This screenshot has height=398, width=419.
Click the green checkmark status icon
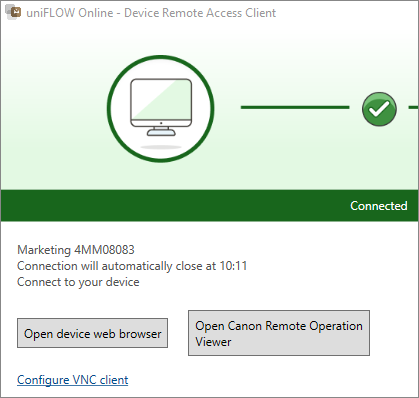379,109
